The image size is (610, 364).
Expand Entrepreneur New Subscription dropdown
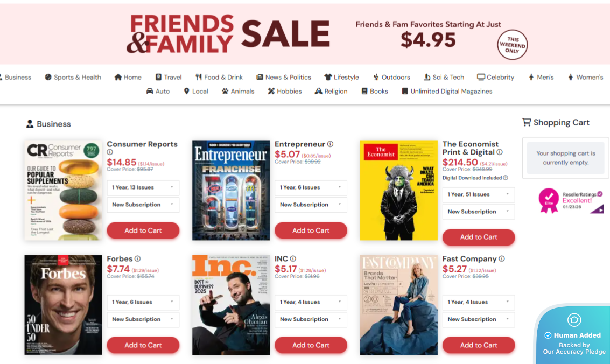[x=311, y=205]
